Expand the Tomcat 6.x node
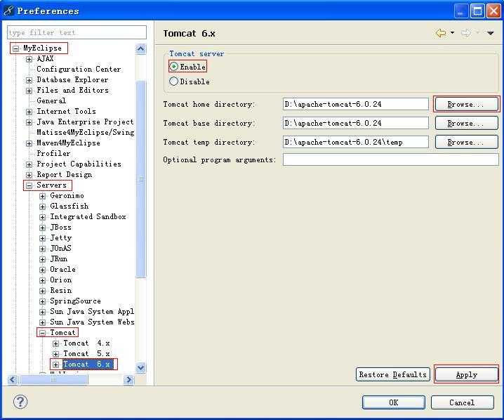The width and height of the screenshot is (504, 420). tap(55, 365)
